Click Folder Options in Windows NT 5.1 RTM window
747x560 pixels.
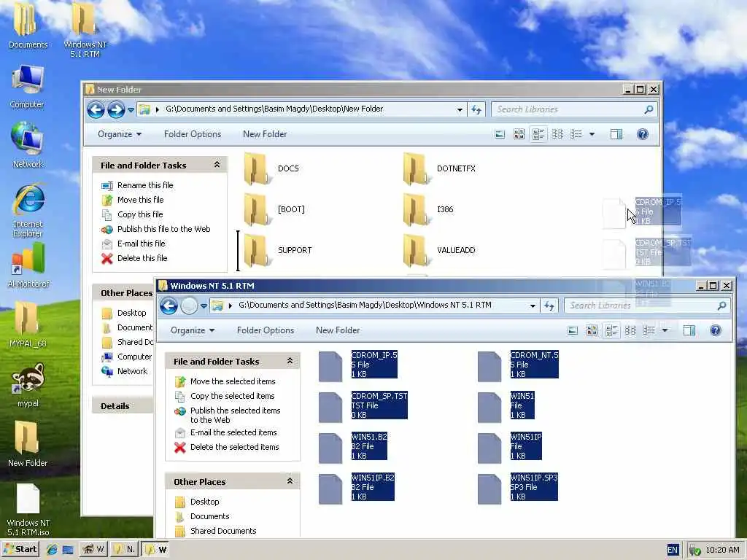266,330
